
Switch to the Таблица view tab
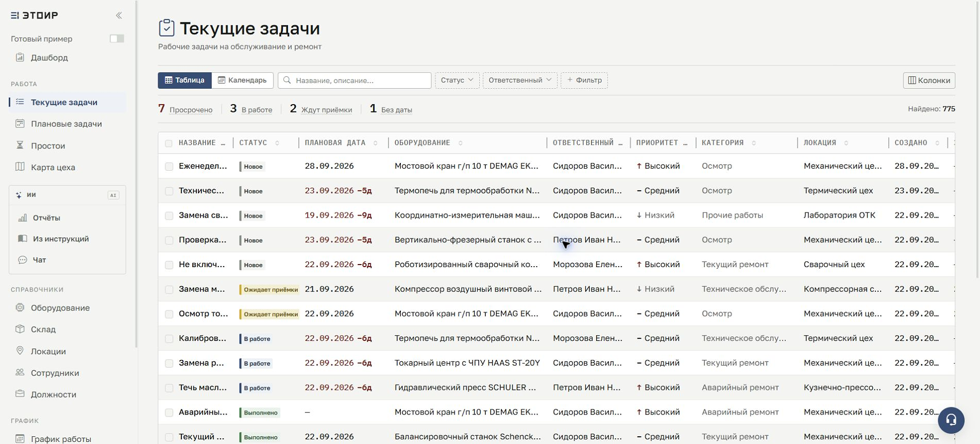tap(185, 80)
